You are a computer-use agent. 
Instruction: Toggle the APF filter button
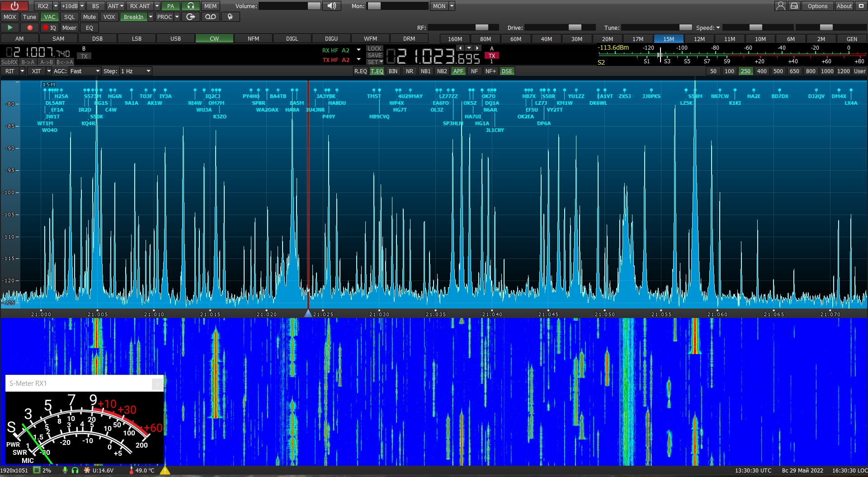(x=458, y=71)
